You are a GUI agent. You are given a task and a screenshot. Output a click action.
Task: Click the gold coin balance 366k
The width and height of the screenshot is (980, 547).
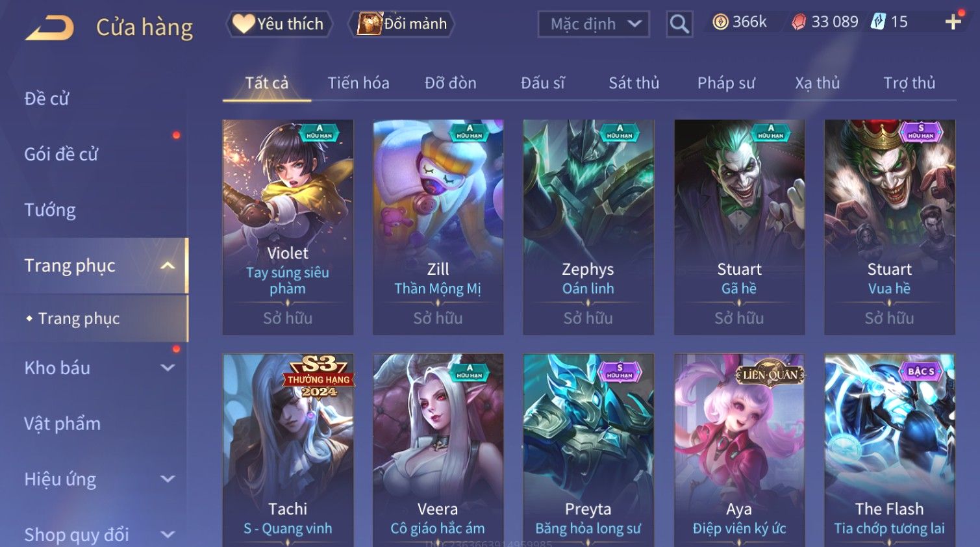[x=740, y=22]
